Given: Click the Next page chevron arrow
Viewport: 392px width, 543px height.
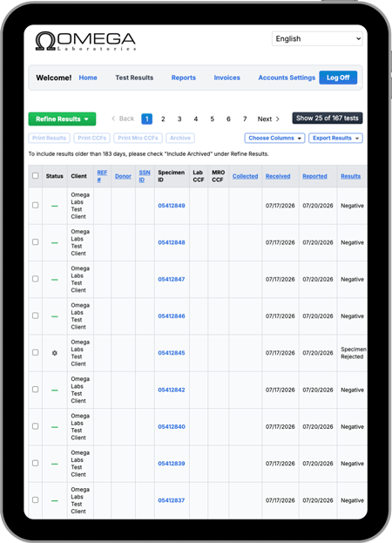Looking at the screenshot, I should (278, 119).
